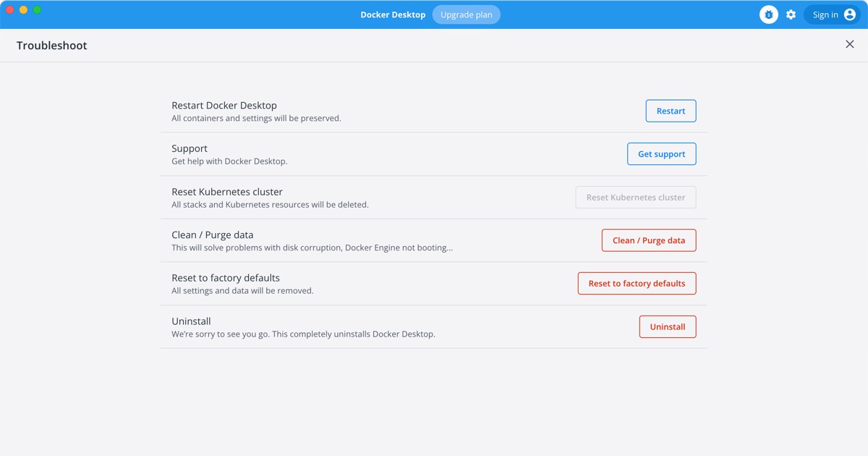868x456 pixels.
Task: Click the Restart button
Action: [x=671, y=111]
